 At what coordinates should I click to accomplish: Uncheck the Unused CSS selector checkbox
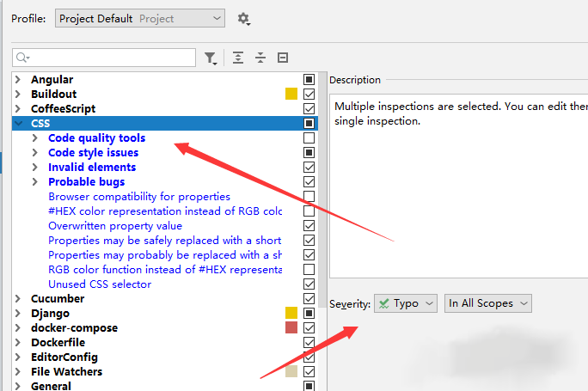(x=309, y=284)
